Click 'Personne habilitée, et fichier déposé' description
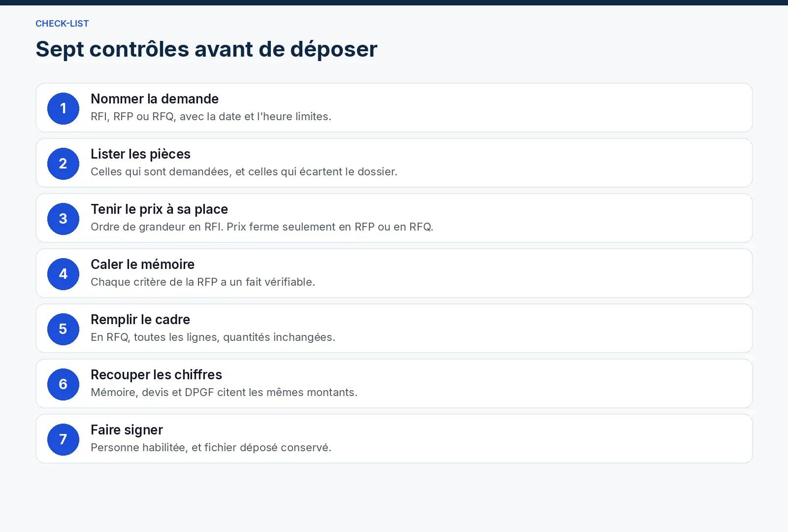788x532 pixels. (211, 448)
